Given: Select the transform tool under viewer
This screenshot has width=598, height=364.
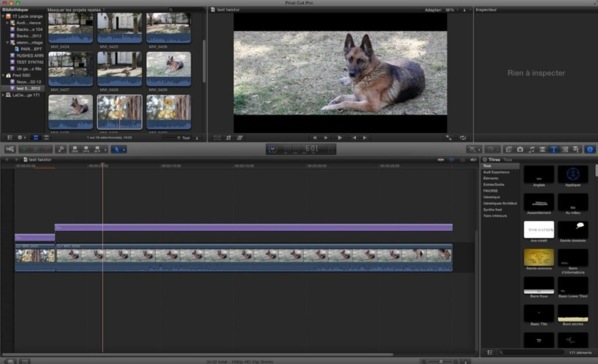Looking at the screenshot, I should tap(217, 138).
